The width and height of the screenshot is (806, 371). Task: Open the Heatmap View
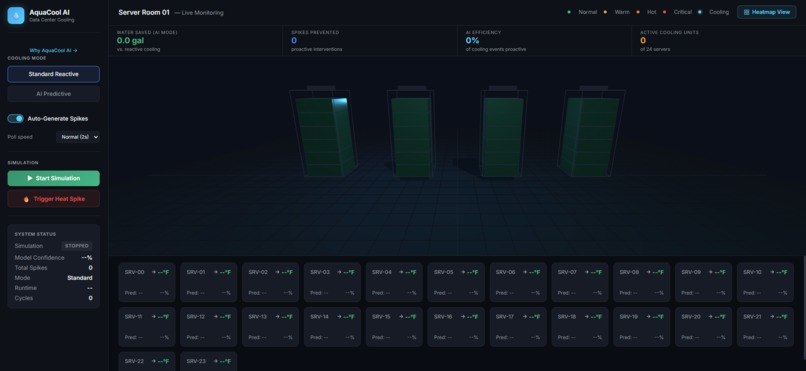click(x=766, y=12)
